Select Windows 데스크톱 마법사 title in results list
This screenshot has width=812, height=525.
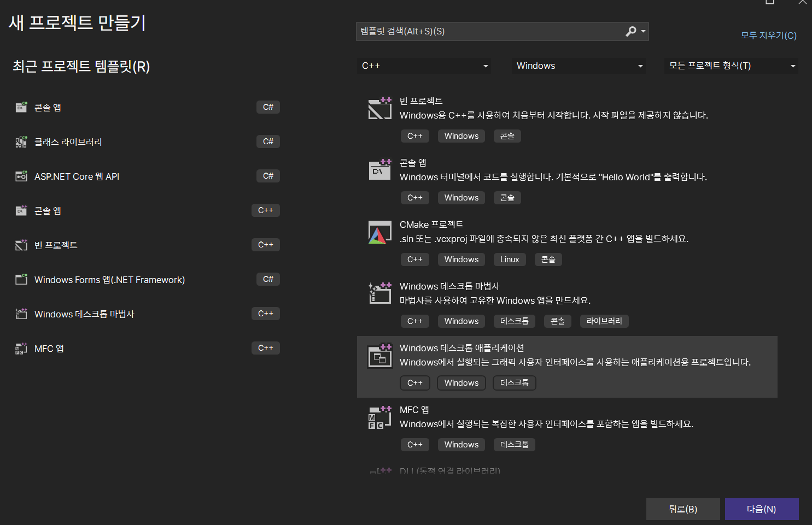pos(449,286)
